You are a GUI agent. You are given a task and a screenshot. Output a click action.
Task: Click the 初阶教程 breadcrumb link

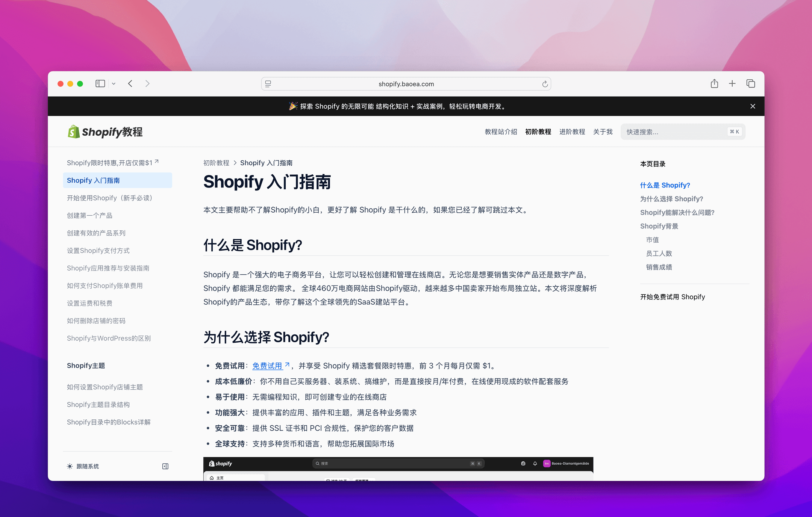click(x=216, y=163)
